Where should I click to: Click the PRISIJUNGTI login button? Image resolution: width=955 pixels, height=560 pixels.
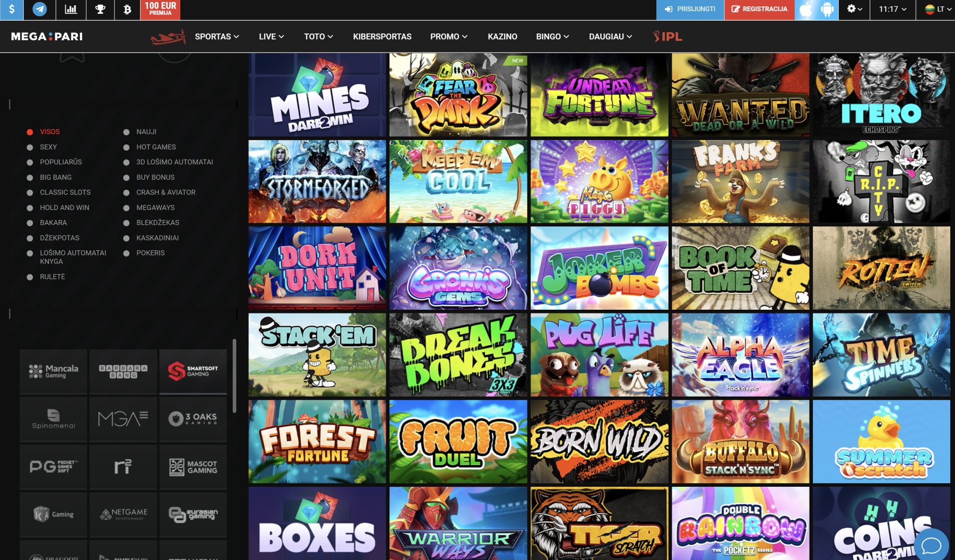pyautogui.click(x=690, y=10)
